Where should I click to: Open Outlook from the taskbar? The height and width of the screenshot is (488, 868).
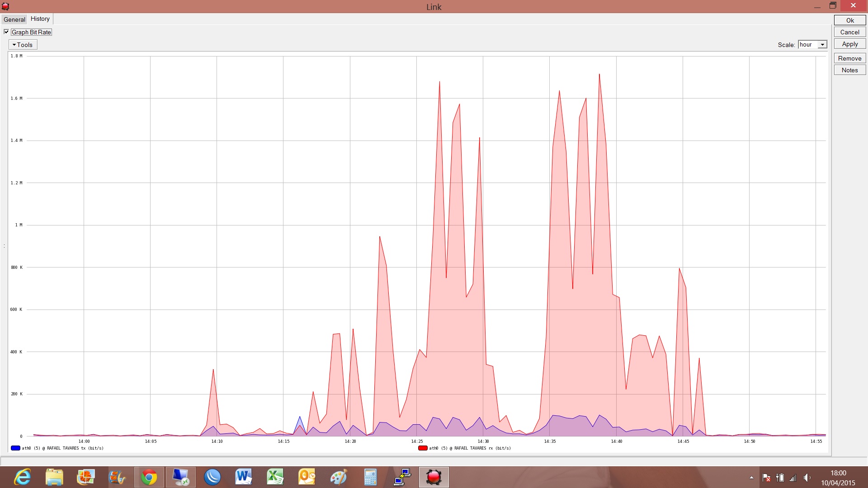307,477
